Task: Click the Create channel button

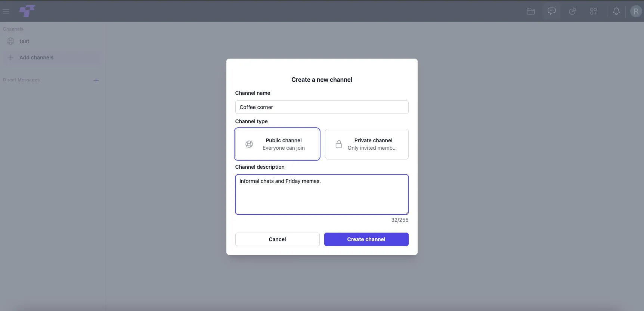Action: coord(366,239)
